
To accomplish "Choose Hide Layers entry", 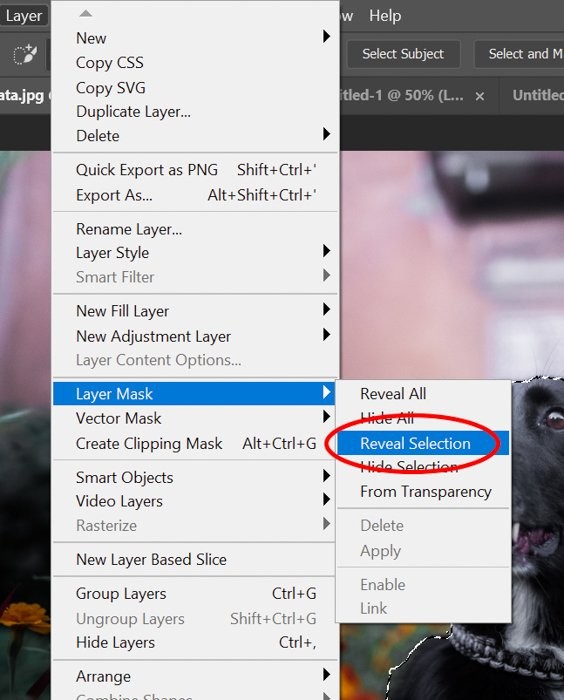I will click(x=194, y=642).
